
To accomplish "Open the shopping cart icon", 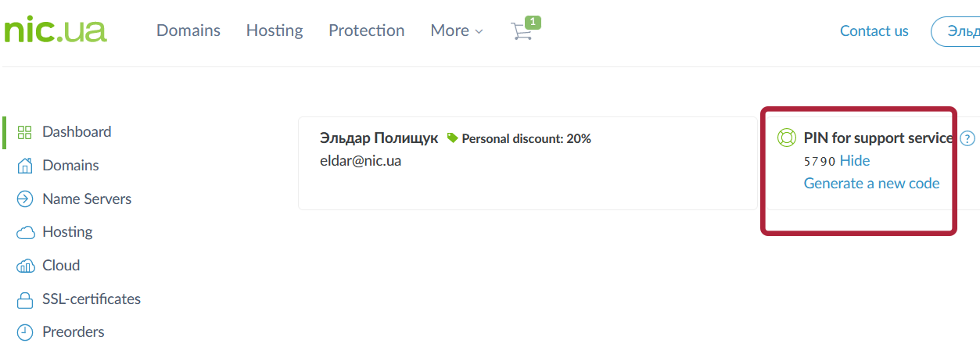I will pyautogui.click(x=522, y=30).
